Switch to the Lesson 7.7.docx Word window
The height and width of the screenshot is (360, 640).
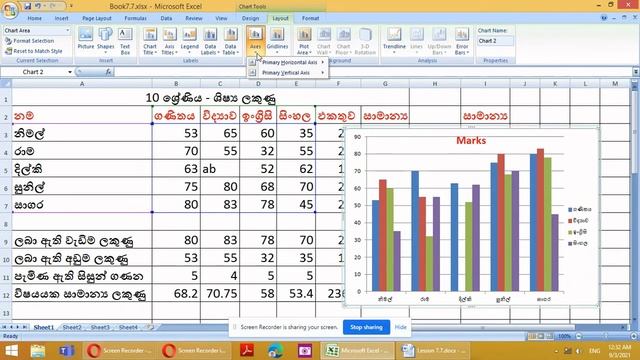click(x=433, y=351)
